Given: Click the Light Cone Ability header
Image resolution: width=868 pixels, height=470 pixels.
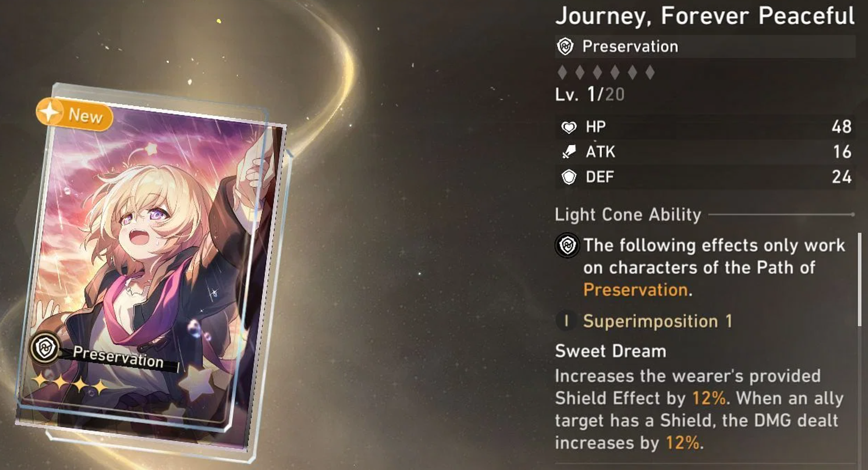Looking at the screenshot, I should click(x=628, y=215).
